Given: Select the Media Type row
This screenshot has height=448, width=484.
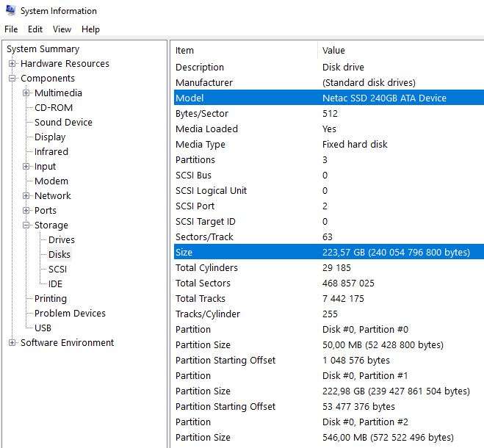Looking at the screenshot, I should tap(329, 145).
